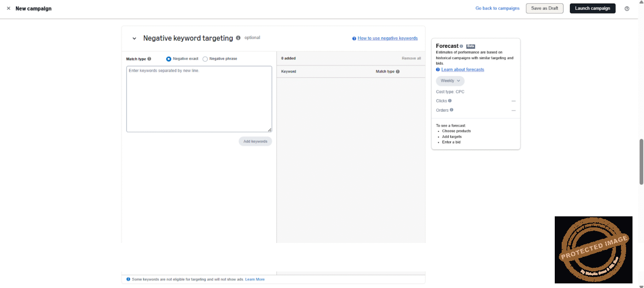Click Save as Draft button
Screen dimensions: 644x288
click(x=545, y=8)
